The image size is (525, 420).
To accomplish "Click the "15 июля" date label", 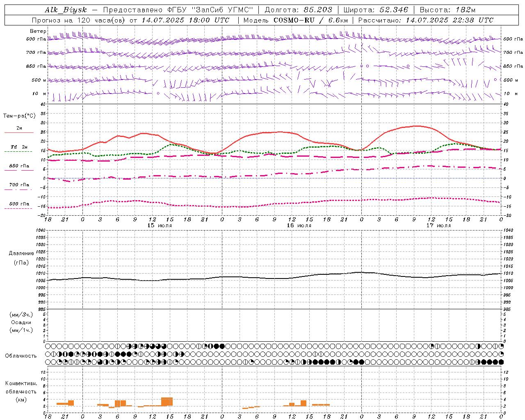I will click(160, 226).
